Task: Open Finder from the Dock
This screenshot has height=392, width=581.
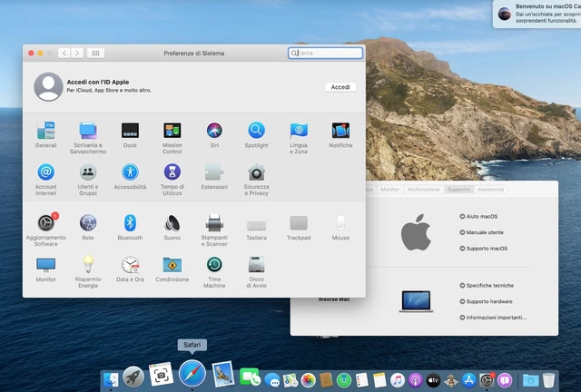Action: pyautogui.click(x=111, y=379)
